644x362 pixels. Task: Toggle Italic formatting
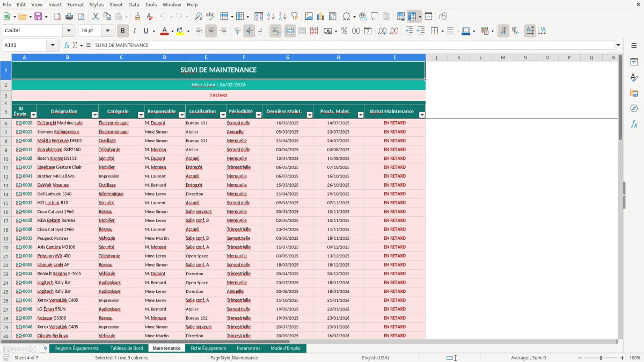pos(134,31)
